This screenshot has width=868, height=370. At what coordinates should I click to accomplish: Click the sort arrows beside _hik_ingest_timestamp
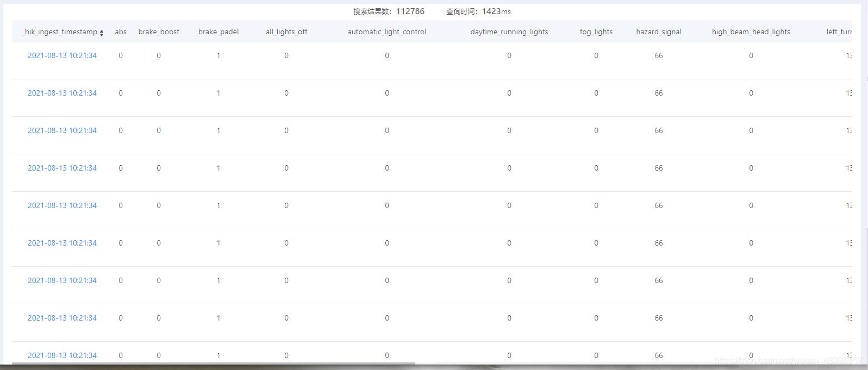(102, 33)
